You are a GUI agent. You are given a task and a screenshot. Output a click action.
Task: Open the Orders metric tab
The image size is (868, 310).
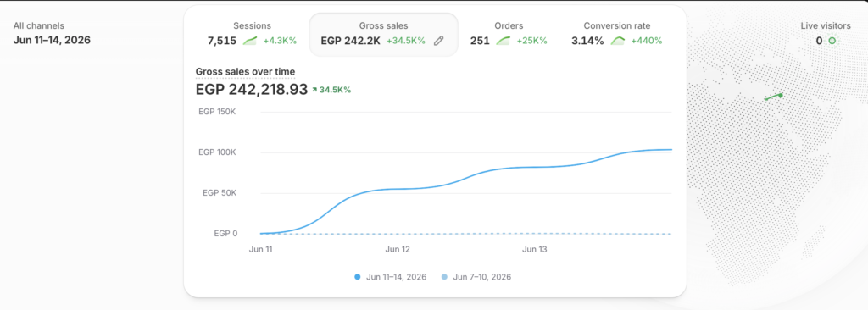point(509,34)
